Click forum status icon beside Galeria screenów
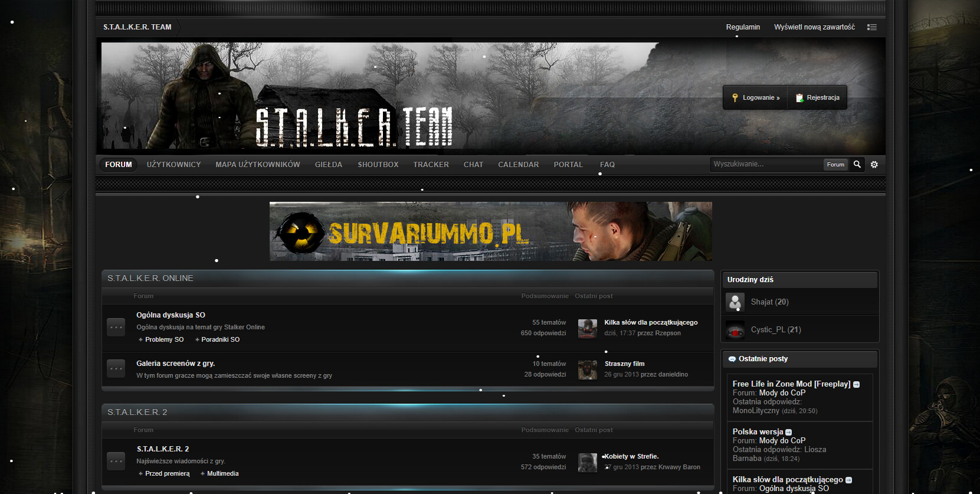 coord(116,368)
